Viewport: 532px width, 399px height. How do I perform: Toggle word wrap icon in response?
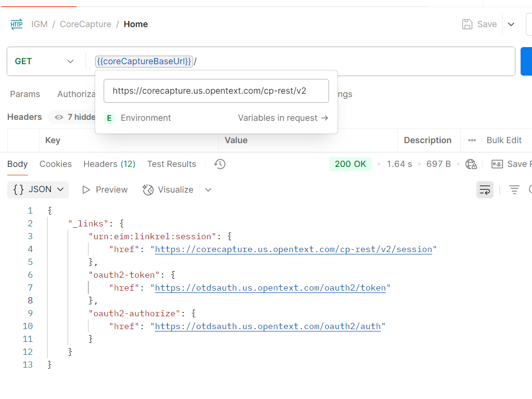[485, 190]
